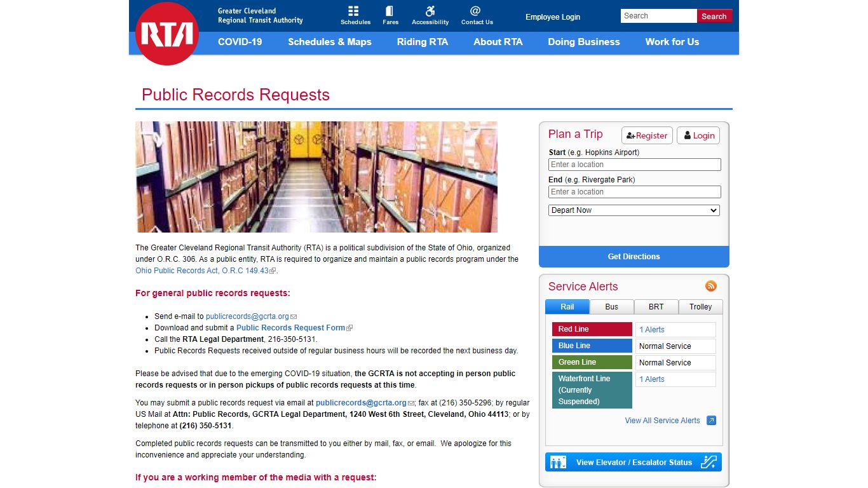
Task: Click Green Line Normal Service status
Action: coord(677,363)
